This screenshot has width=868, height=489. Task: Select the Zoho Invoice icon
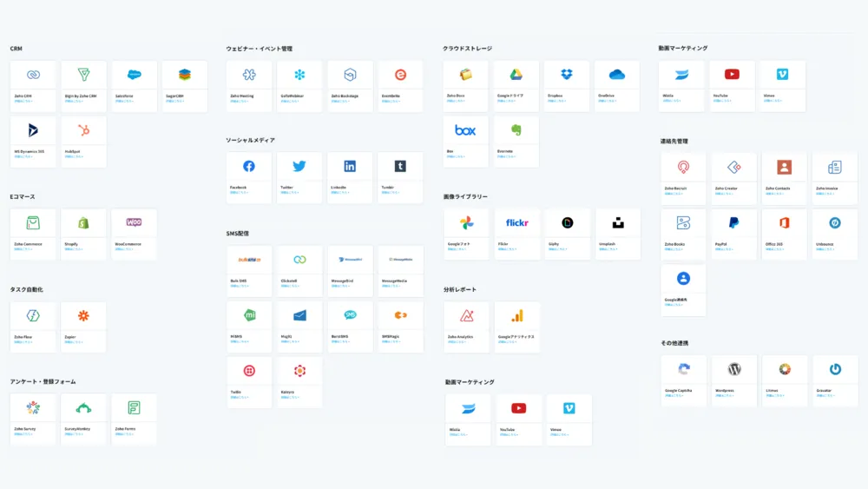point(835,168)
